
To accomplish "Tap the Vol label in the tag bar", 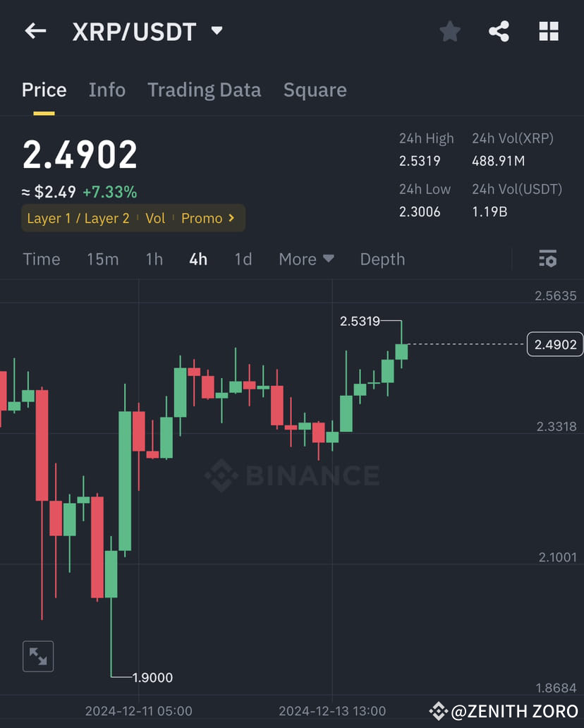I will [x=155, y=219].
